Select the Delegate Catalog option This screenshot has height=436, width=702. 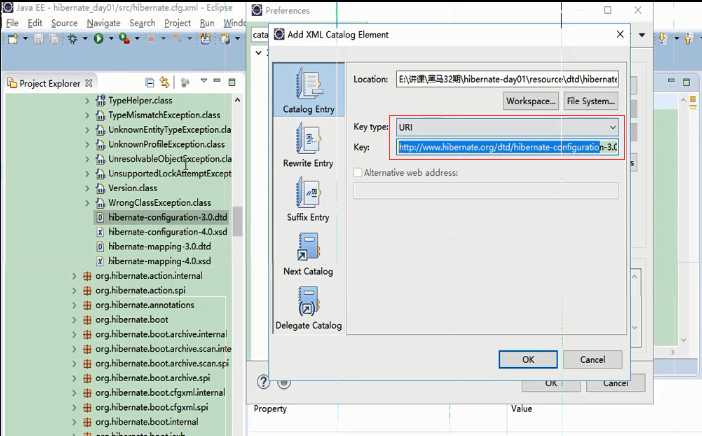point(308,308)
